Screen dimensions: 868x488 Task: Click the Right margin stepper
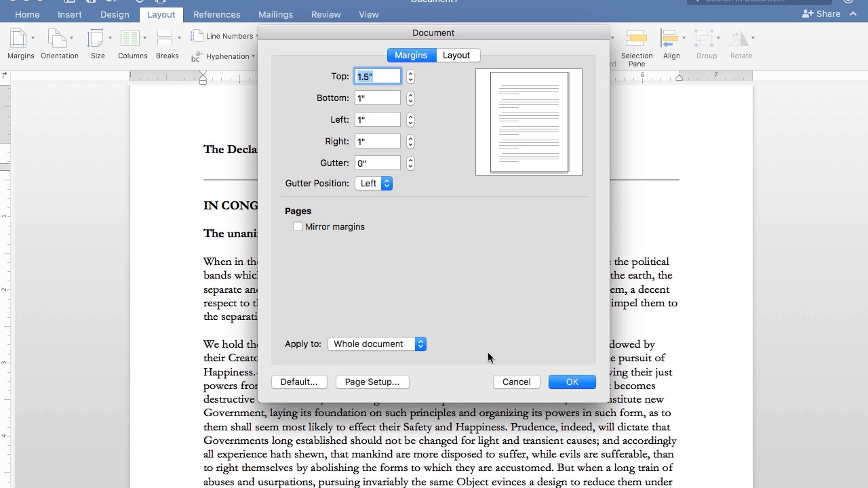[x=410, y=142]
